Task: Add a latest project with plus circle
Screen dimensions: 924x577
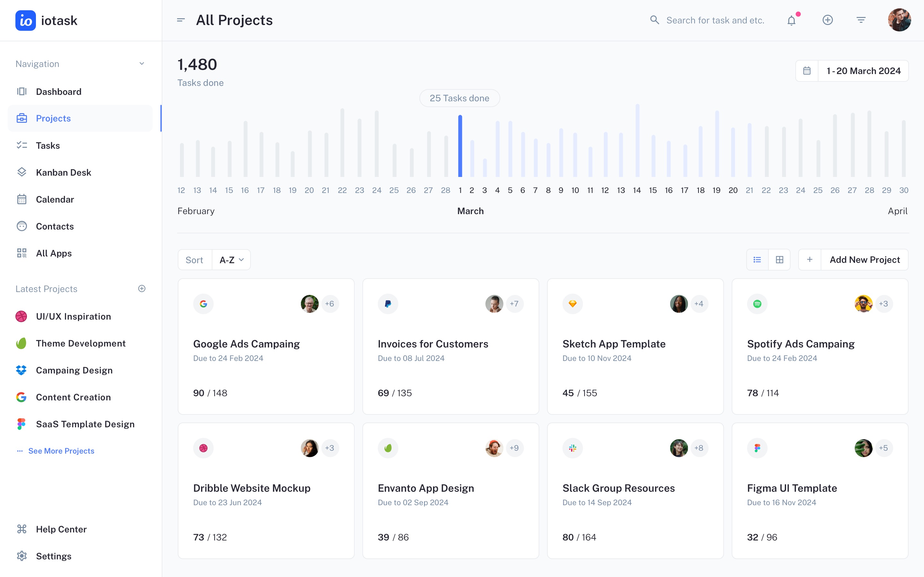Action: point(142,288)
